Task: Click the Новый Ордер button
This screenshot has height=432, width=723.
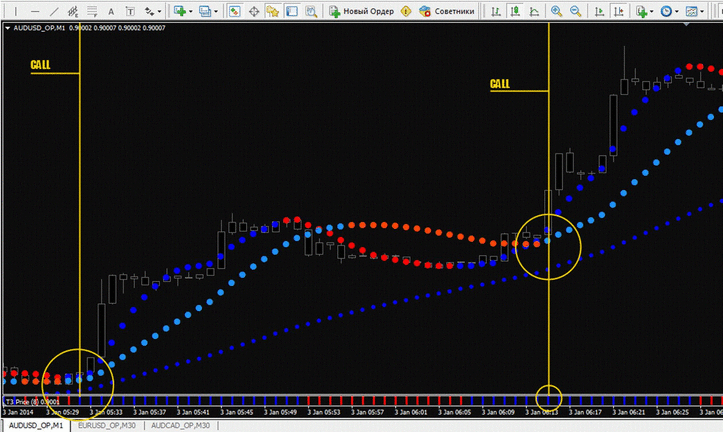Action: point(362,11)
